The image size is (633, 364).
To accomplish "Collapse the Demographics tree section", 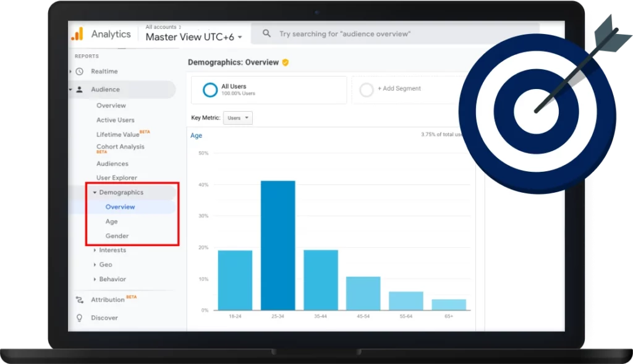I will [x=95, y=193].
